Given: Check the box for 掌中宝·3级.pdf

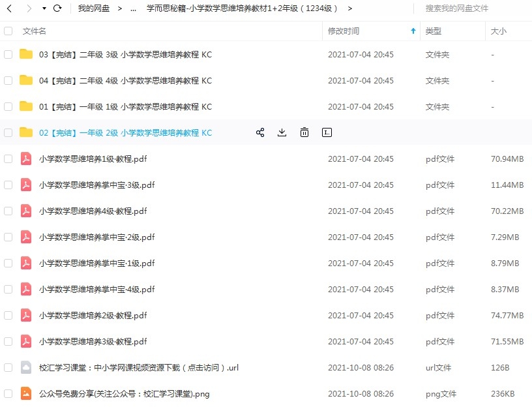Looking at the screenshot, I should click(8, 185).
